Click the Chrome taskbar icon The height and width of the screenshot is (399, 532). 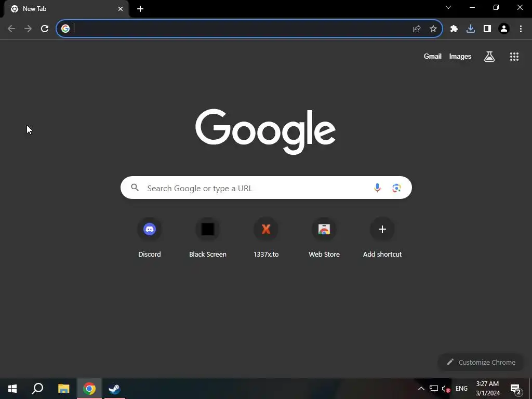click(x=89, y=389)
